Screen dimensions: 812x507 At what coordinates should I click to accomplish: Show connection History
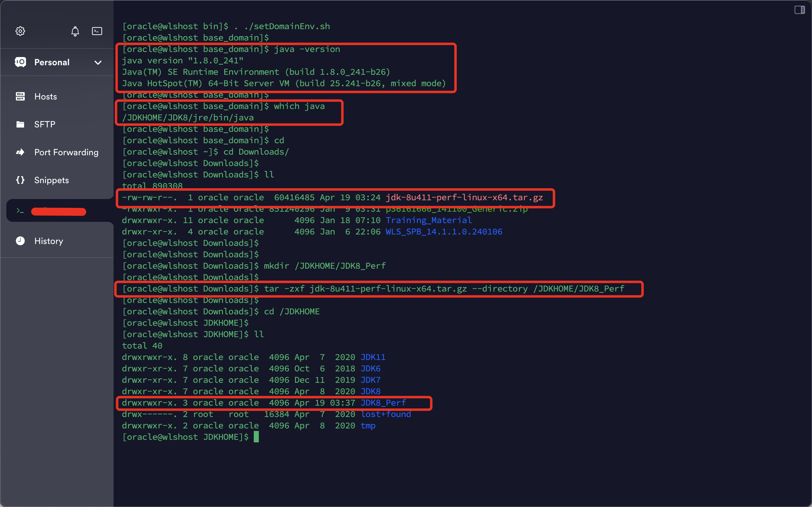coord(49,241)
